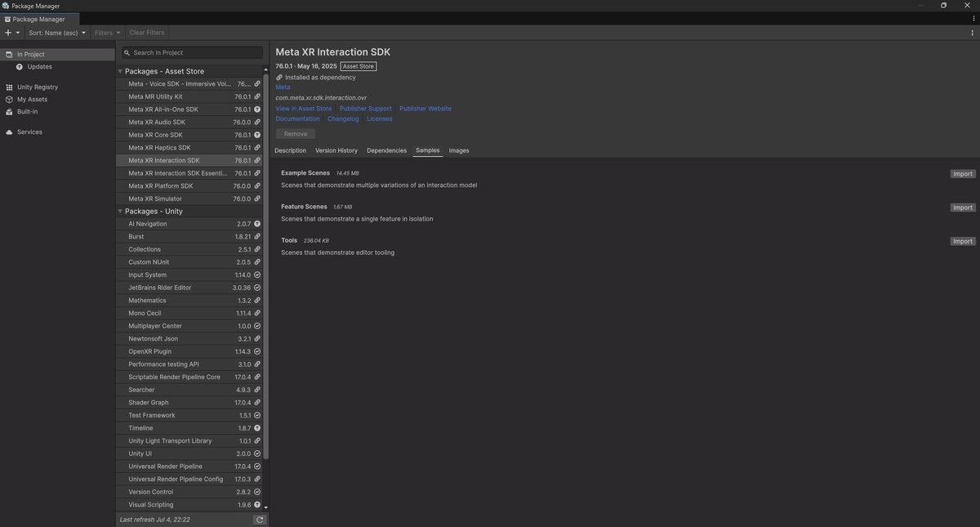Click the My Assets icon in sidebar

[9, 100]
